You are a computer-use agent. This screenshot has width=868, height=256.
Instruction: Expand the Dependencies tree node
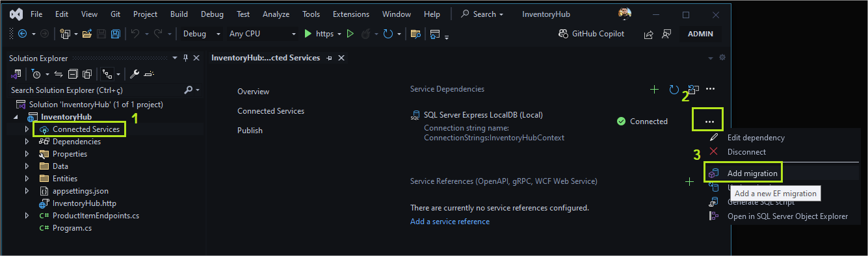point(27,142)
